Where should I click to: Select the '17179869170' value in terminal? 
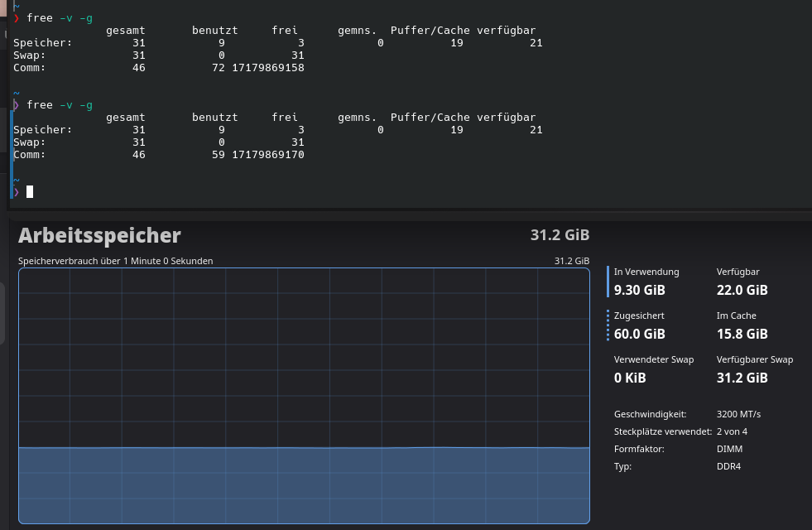click(x=267, y=155)
